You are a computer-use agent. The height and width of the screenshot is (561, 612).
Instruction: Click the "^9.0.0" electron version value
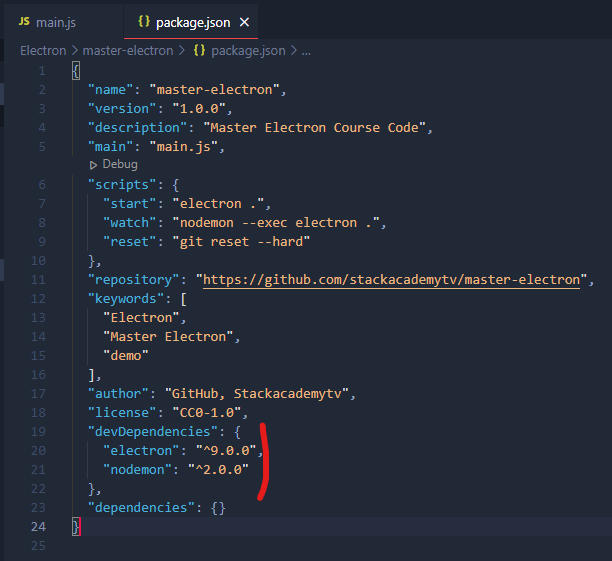click(x=226, y=451)
